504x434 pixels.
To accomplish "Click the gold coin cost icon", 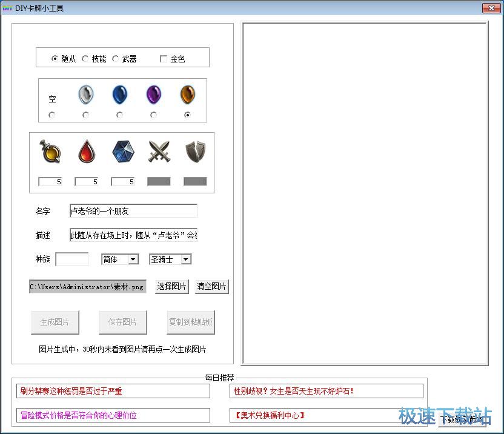I will (50, 152).
